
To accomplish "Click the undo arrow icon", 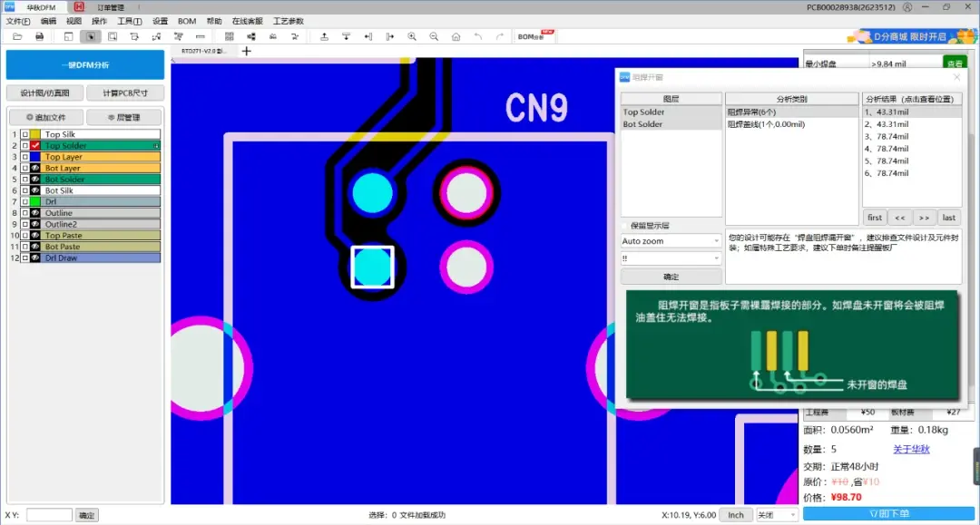I will (478, 37).
